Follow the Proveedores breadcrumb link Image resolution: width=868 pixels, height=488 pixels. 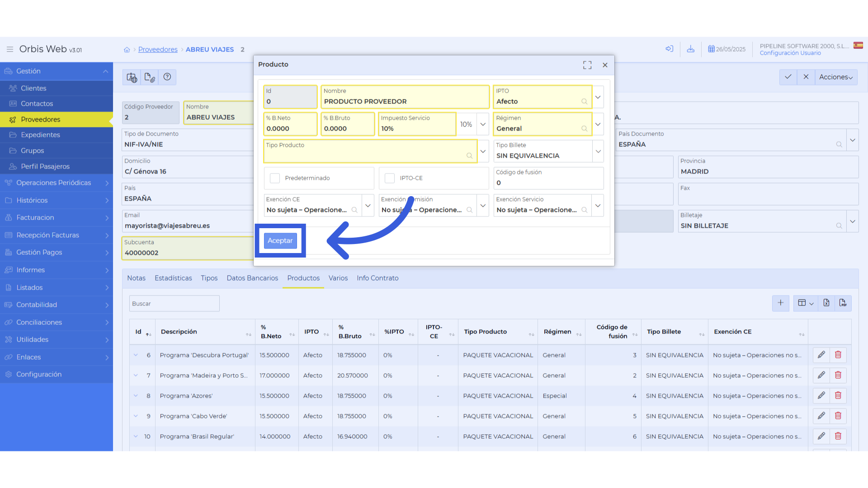[158, 49]
